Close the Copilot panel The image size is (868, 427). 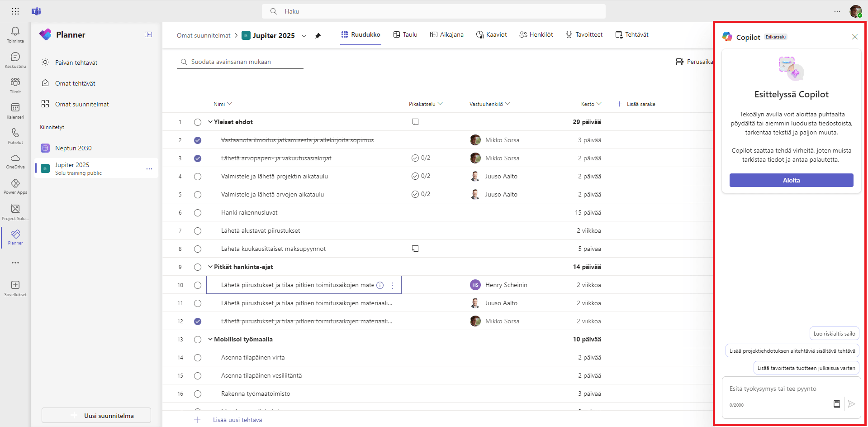[854, 37]
